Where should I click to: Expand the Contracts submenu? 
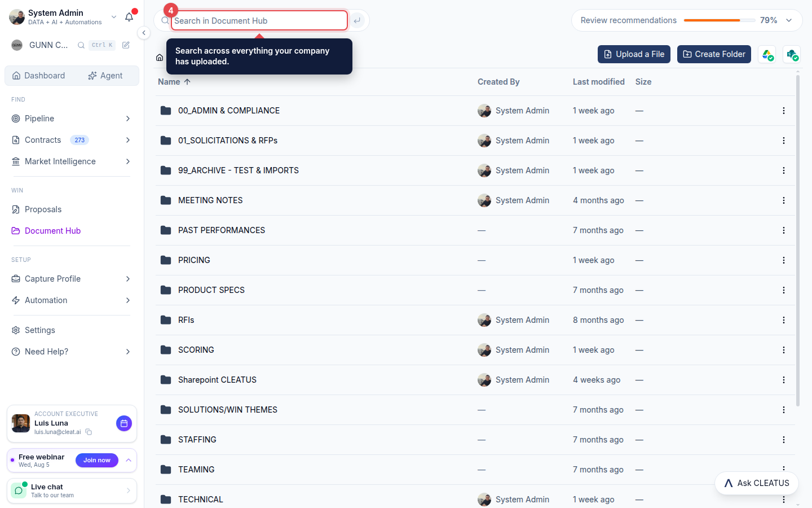click(x=128, y=140)
